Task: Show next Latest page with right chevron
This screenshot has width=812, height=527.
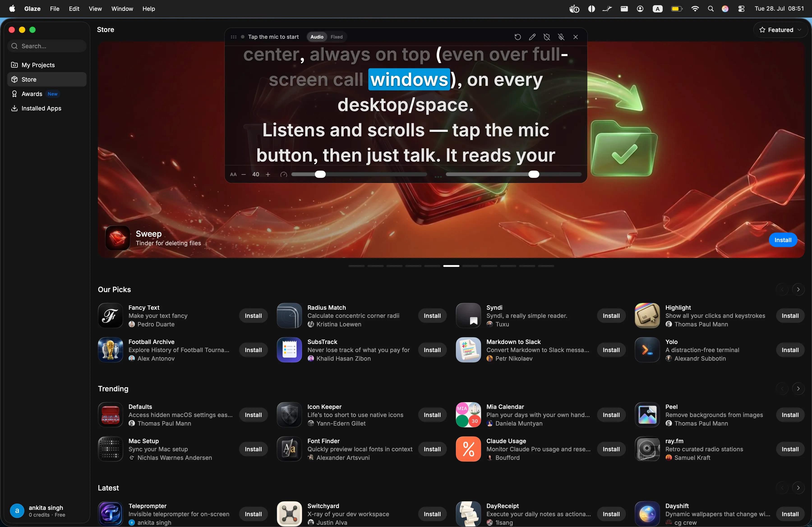Action: coord(798,488)
